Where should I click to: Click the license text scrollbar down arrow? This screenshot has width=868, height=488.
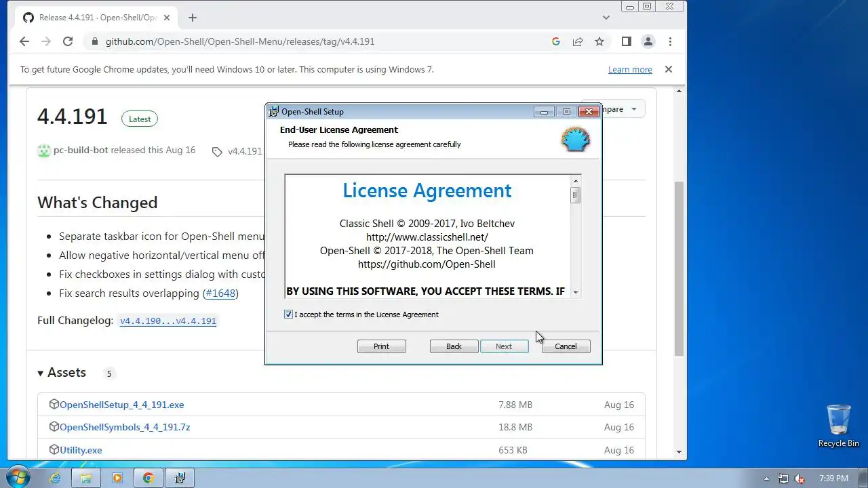coord(575,292)
